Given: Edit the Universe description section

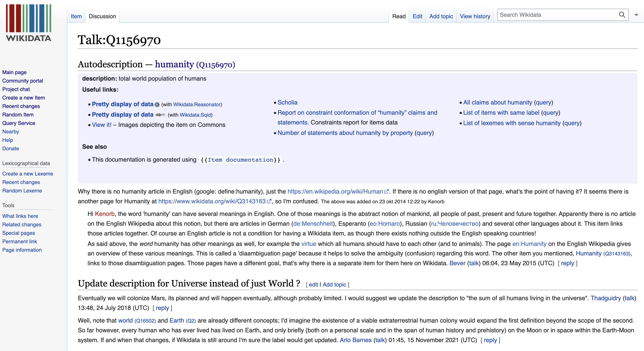Looking at the screenshot, I should 313,285.
